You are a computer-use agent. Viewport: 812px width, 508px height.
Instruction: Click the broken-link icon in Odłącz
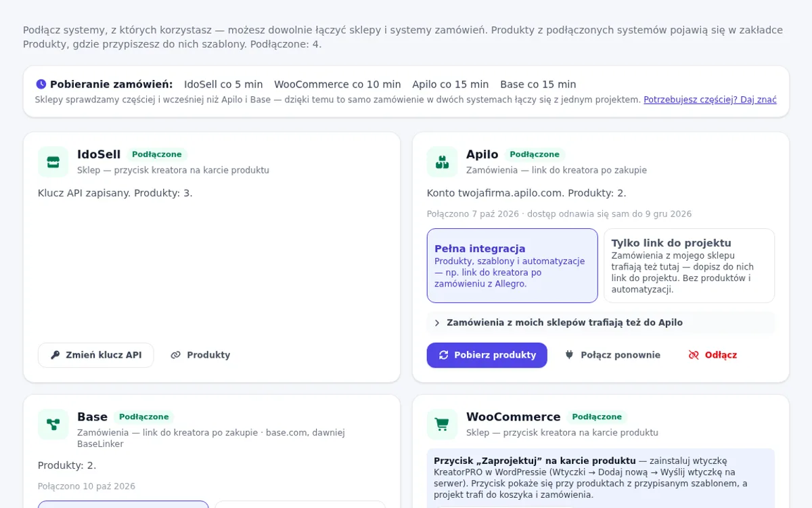coord(694,355)
